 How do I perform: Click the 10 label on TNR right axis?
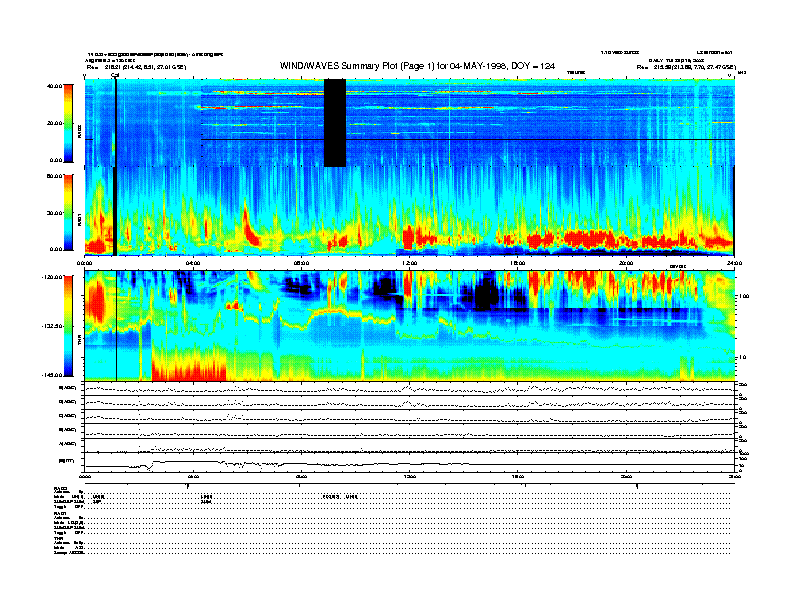[742, 358]
